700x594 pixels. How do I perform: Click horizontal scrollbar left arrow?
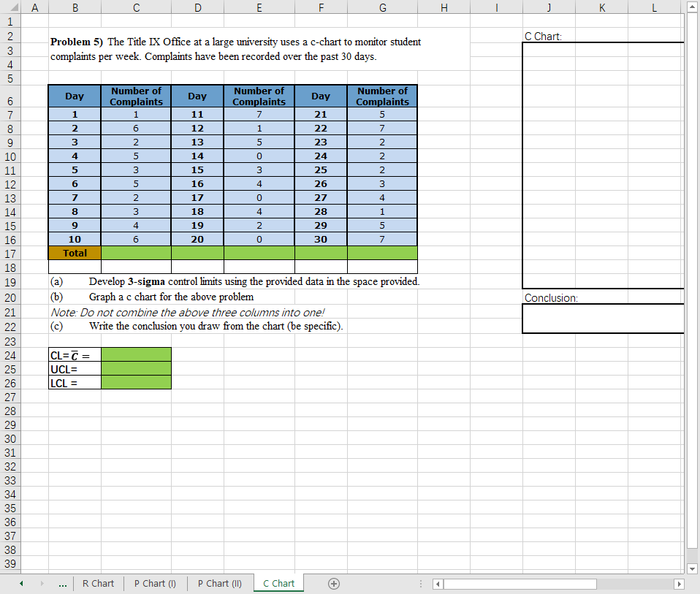438,584
